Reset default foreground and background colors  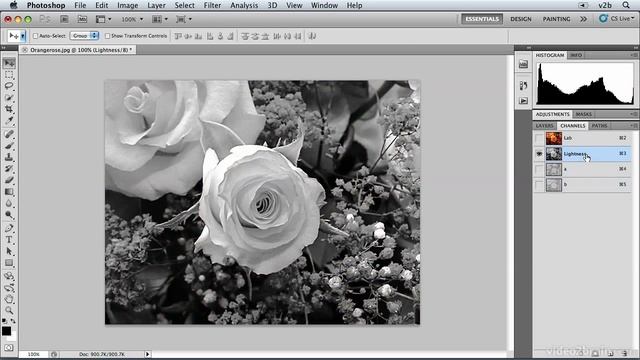[x=4, y=321]
